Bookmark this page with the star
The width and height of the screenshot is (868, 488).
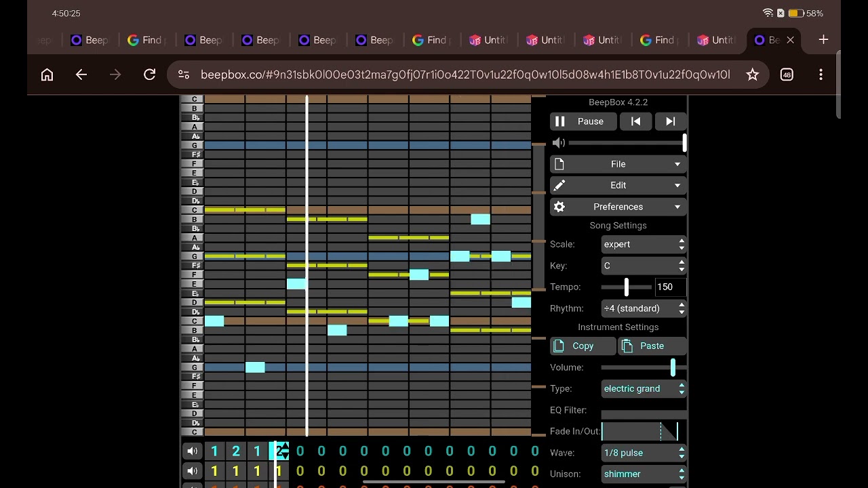(752, 75)
